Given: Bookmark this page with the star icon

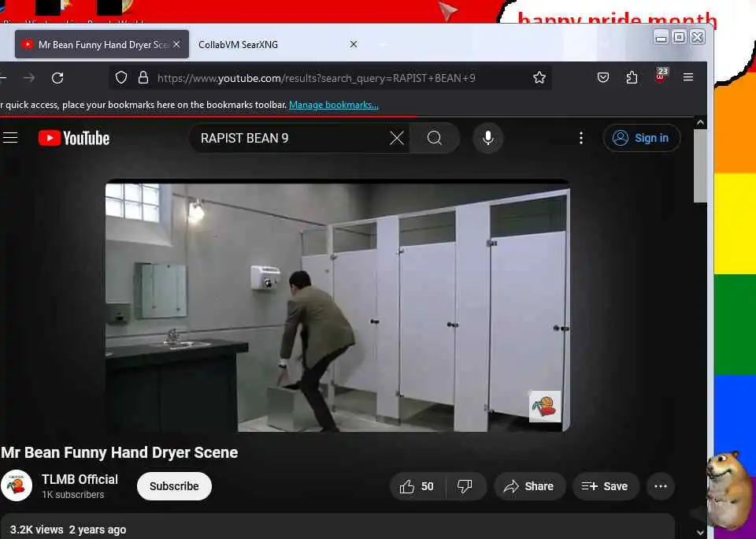Looking at the screenshot, I should tap(539, 77).
